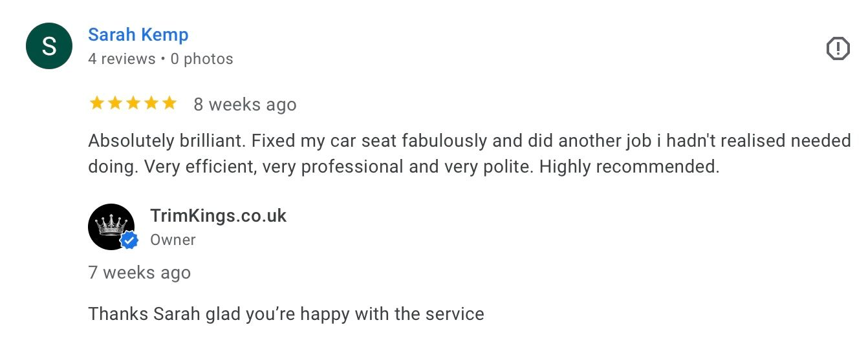
Task: Open the Sarah Kemp profile link
Action: click(x=138, y=35)
